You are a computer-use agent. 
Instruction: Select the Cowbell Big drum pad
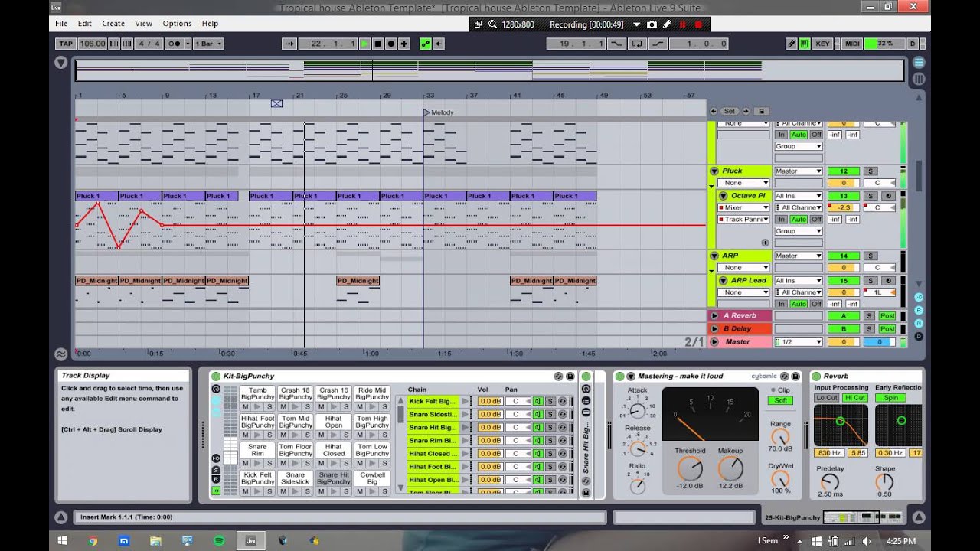click(x=372, y=478)
